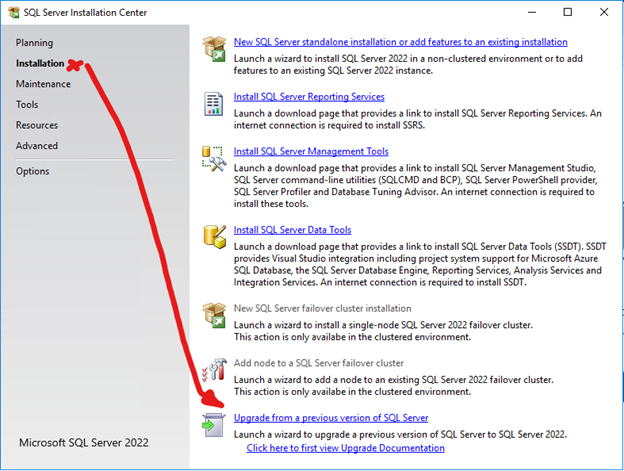Image resolution: width=624 pixels, height=471 pixels.
Task: Click the SQL Server title bar icon
Action: click(14, 12)
